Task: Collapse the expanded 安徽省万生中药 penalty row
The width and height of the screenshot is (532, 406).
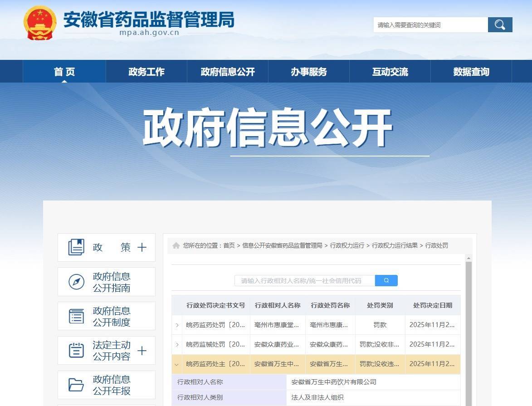Action: pyautogui.click(x=177, y=364)
